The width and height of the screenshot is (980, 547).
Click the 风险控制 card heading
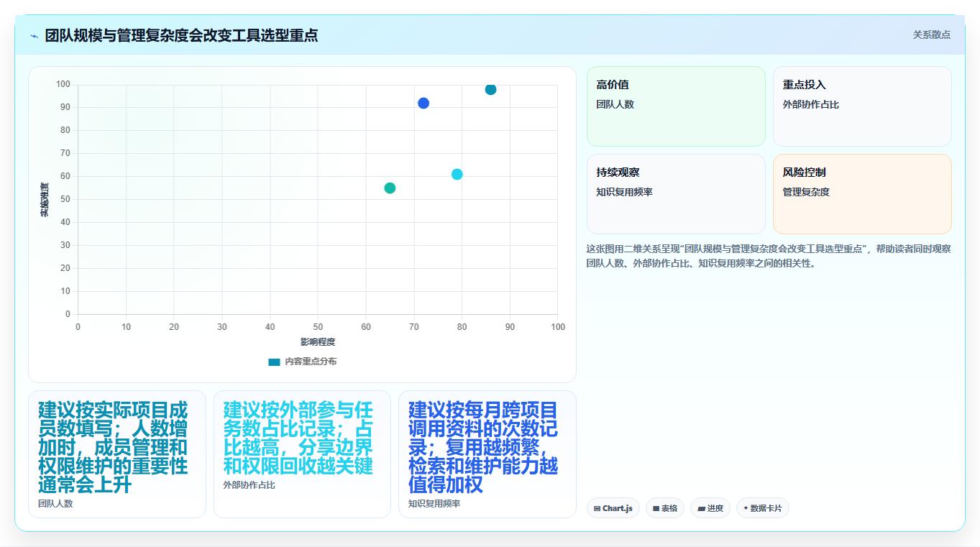click(805, 173)
